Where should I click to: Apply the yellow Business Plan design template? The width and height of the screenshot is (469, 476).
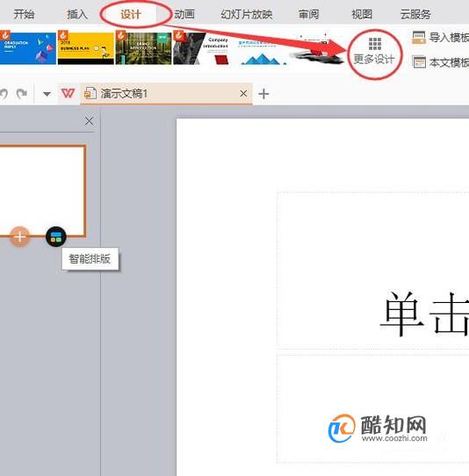[x=86, y=48]
